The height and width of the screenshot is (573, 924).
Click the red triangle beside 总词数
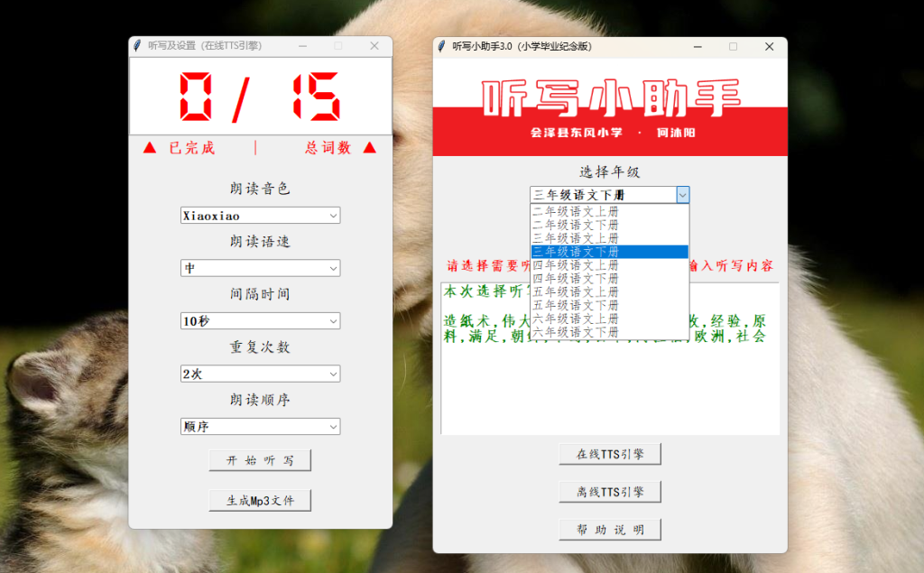370,147
